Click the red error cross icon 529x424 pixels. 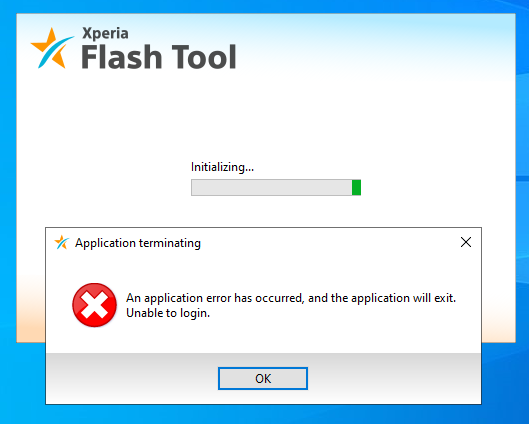[94, 305]
